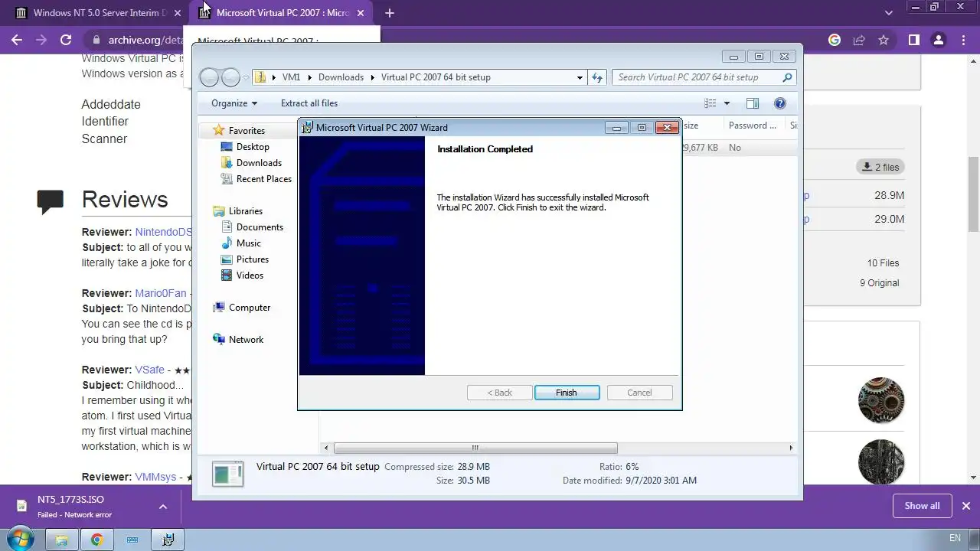The width and height of the screenshot is (980, 551).
Task: Reload the archive.org page
Action: (66, 40)
